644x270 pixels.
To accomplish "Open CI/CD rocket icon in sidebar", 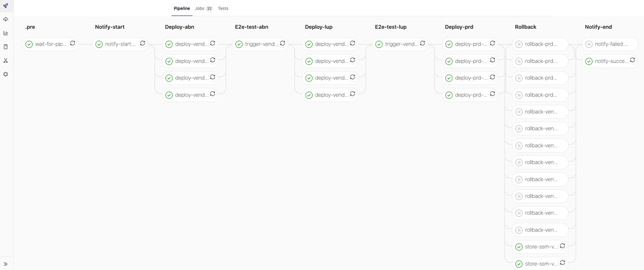I will (x=5, y=5).
